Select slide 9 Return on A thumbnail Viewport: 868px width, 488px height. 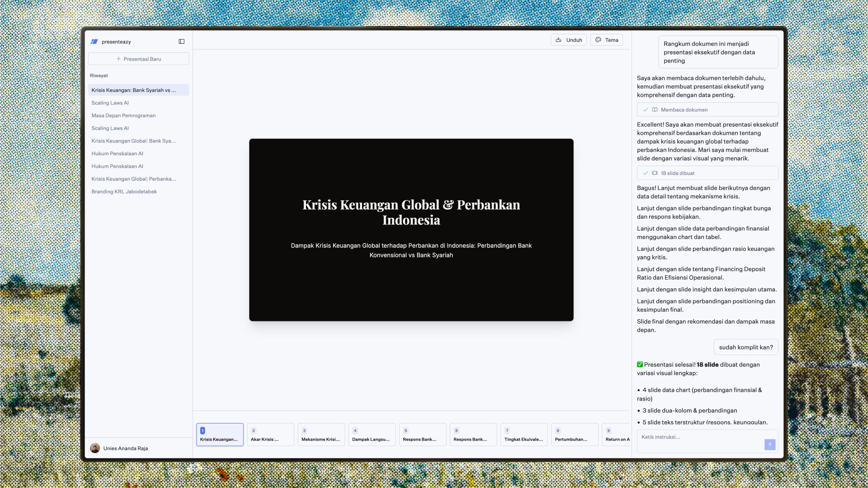pos(616,435)
